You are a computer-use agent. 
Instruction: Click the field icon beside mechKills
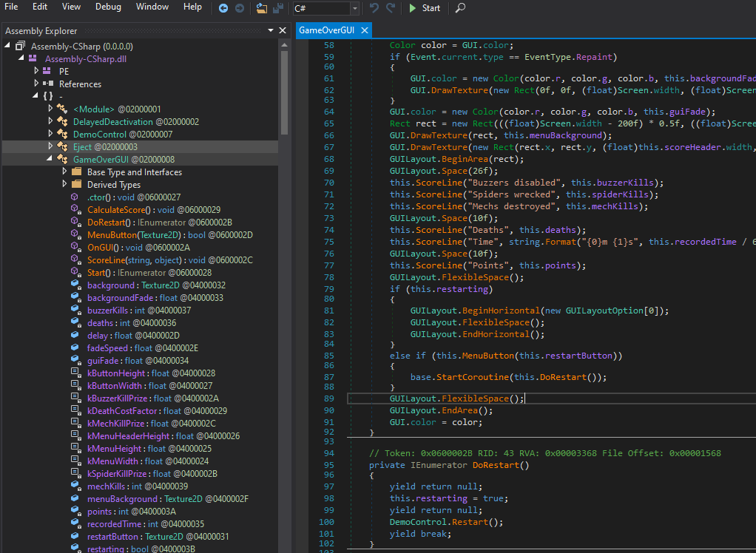tap(75, 486)
